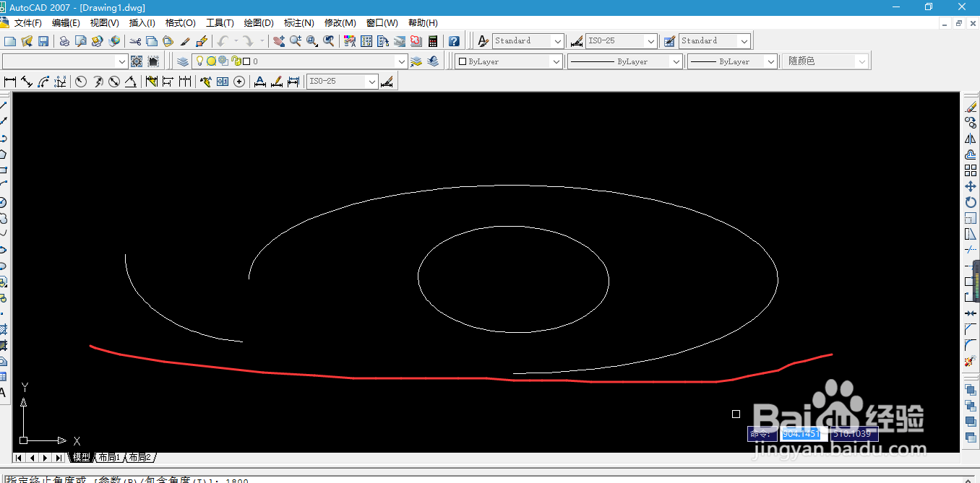Open the 编辑(E) menu
The width and height of the screenshot is (980, 483).
point(66,23)
